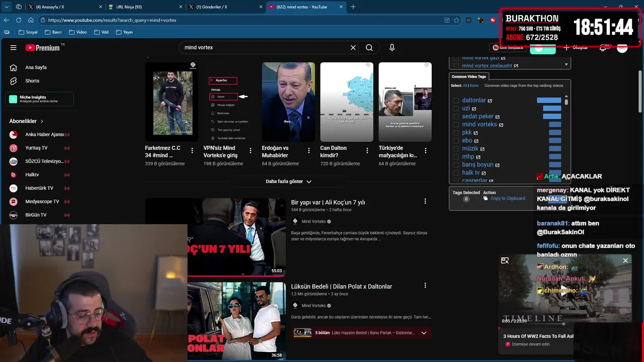Expand 5 bölüm chapters dropdown
This screenshot has width=644, height=362.
point(424,333)
